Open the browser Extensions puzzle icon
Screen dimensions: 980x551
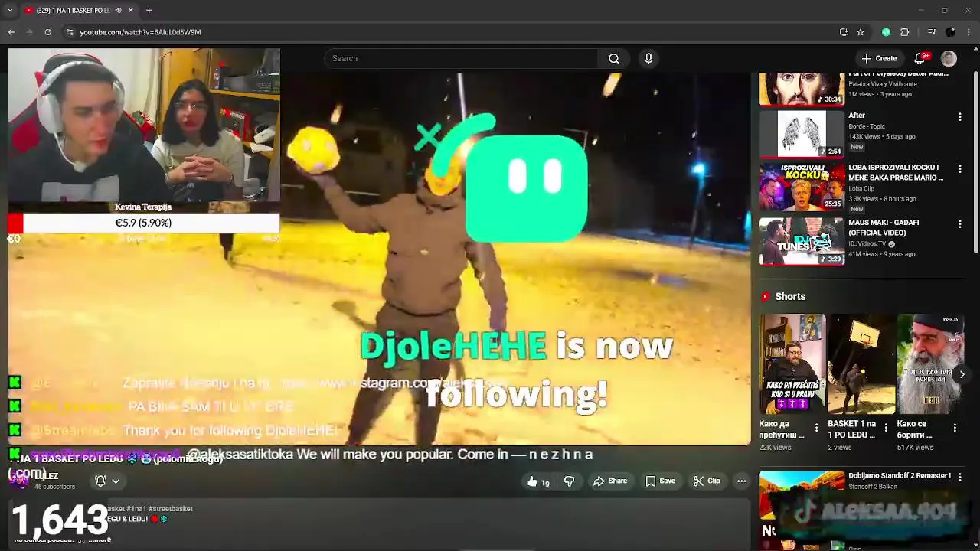point(905,32)
